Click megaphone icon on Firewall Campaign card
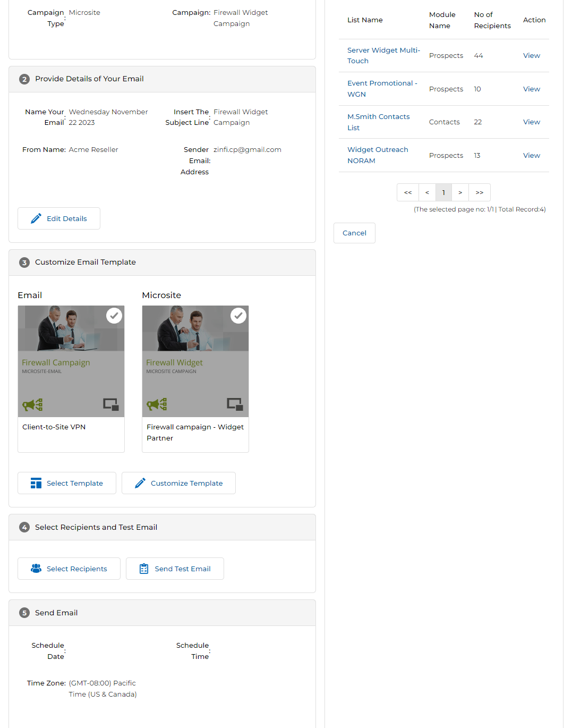 click(x=32, y=405)
